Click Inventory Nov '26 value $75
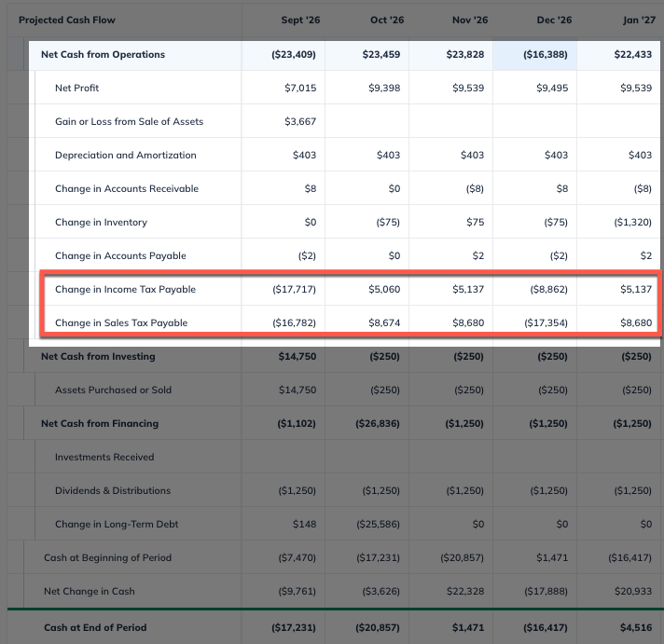664x644 pixels. (475, 222)
